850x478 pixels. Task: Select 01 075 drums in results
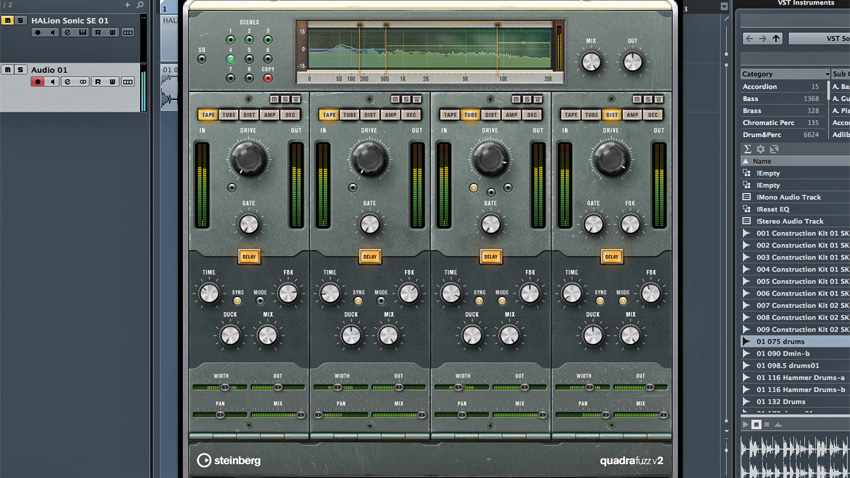click(x=795, y=342)
